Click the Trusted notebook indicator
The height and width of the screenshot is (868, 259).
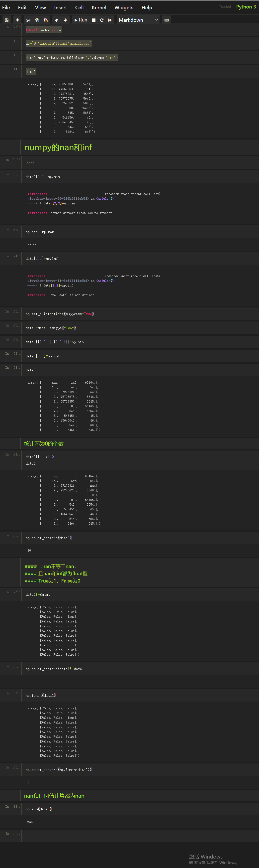click(x=225, y=7)
